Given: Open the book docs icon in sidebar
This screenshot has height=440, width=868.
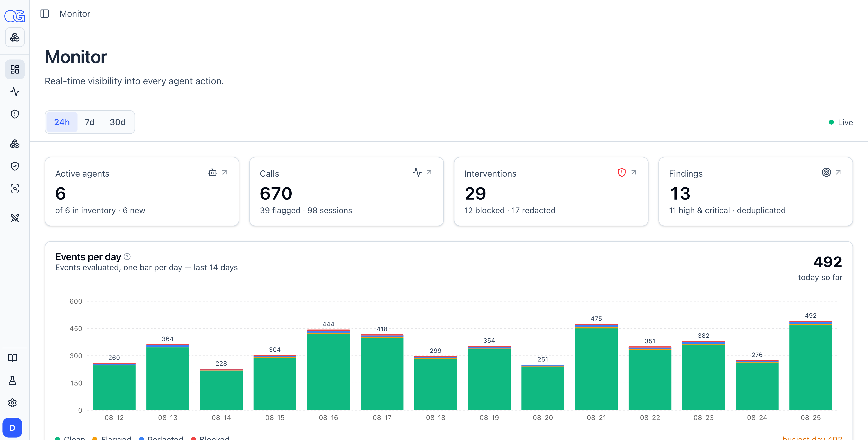Looking at the screenshot, I should pos(12,358).
